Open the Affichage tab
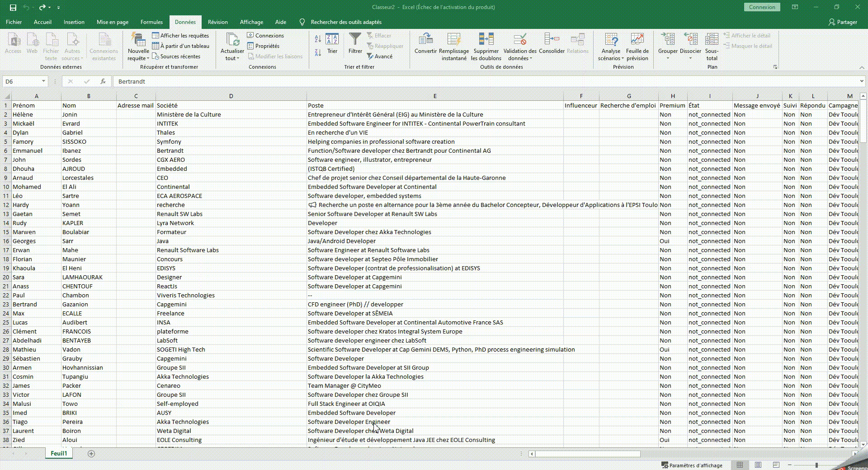This screenshot has width=868, height=470. pyautogui.click(x=251, y=22)
